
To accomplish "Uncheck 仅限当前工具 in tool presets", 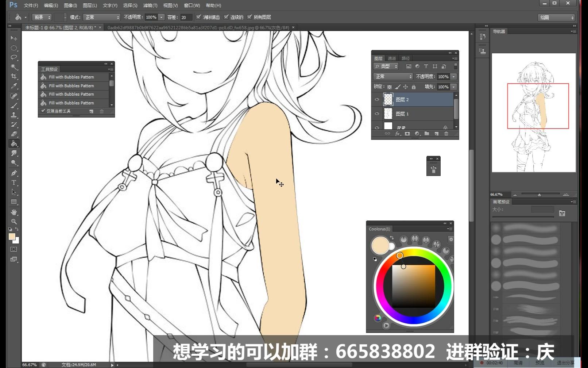I will (x=43, y=111).
